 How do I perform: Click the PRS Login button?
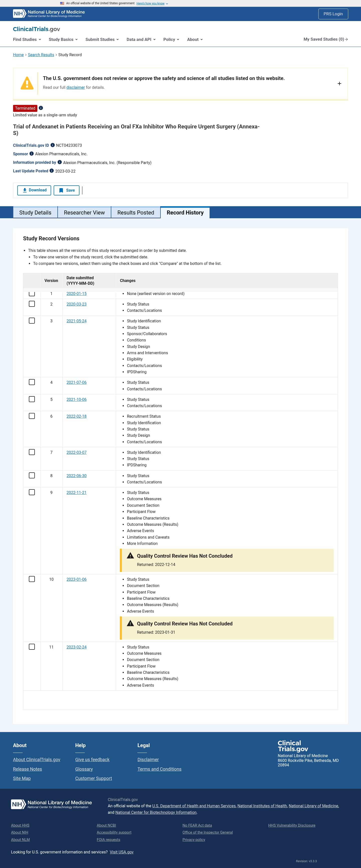(333, 14)
